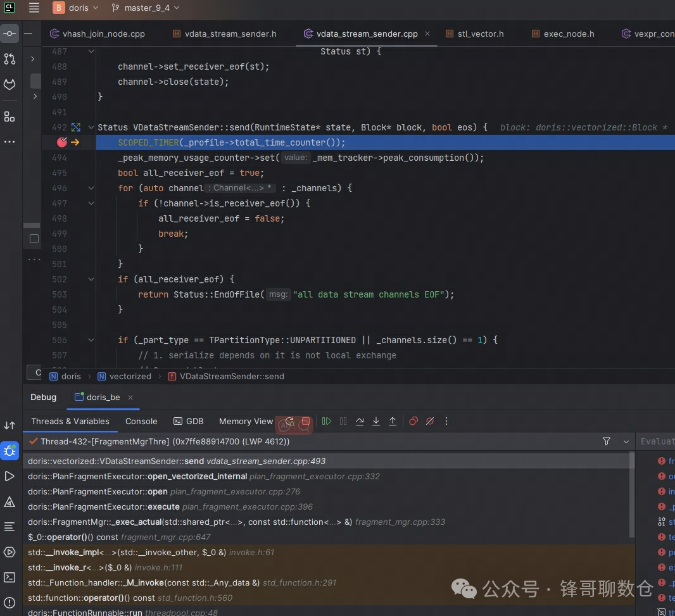Click the Evaluate expression input field
The height and width of the screenshot is (616, 675).
click(x=657, y=441)
